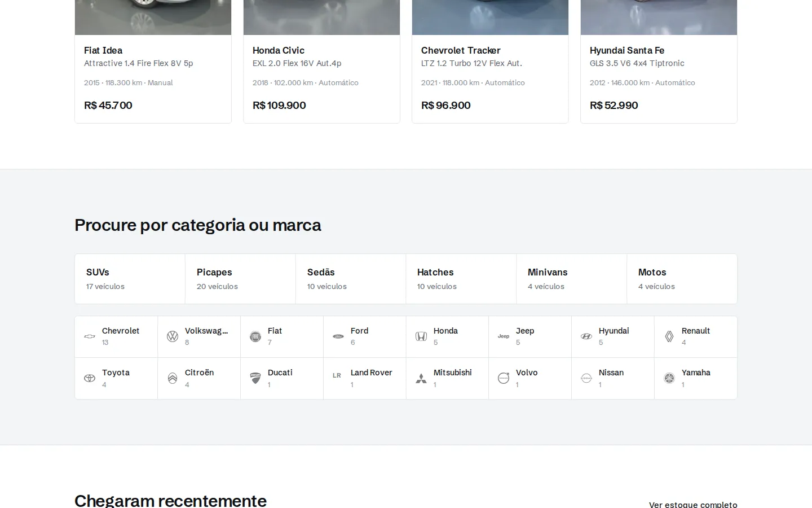Click the Ford oval logo icon
This screenshot has width=812, height=508.
(338, 336)
